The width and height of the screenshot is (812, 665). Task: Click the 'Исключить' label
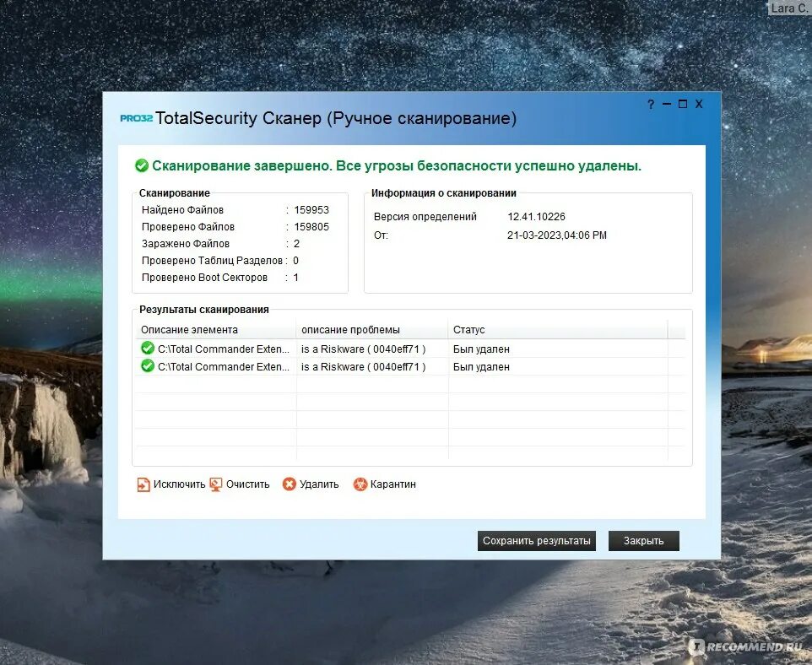point(179,484)
